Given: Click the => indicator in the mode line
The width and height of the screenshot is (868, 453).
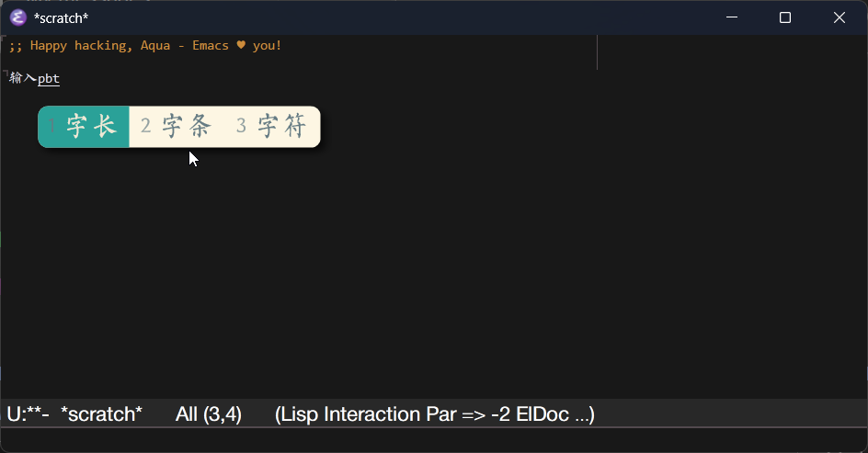Looking at the screenshot, I should [x=474, y=414].
